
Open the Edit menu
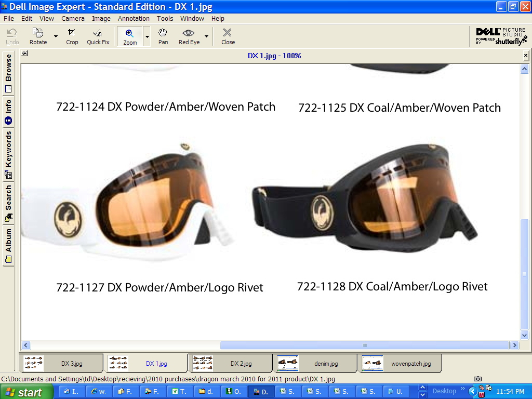(x=26, y=18)
